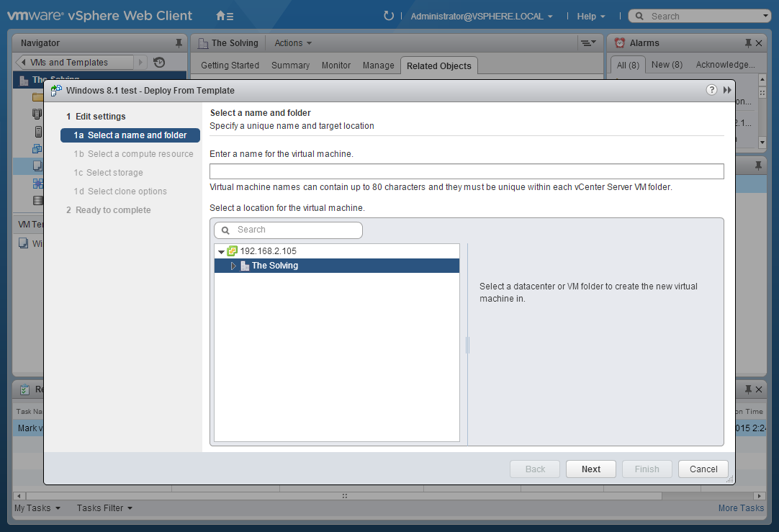Click the datacenter icon beside The Solving header

pos(203,43)
